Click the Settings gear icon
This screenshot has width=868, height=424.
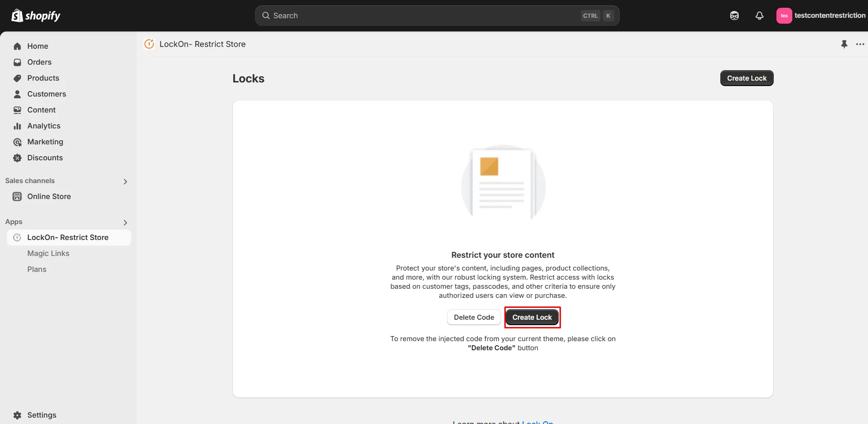tap(17, 415)
